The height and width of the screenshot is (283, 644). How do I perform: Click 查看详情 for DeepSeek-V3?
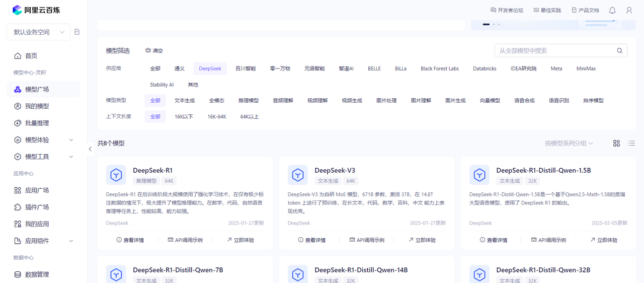tap(311, 240)
